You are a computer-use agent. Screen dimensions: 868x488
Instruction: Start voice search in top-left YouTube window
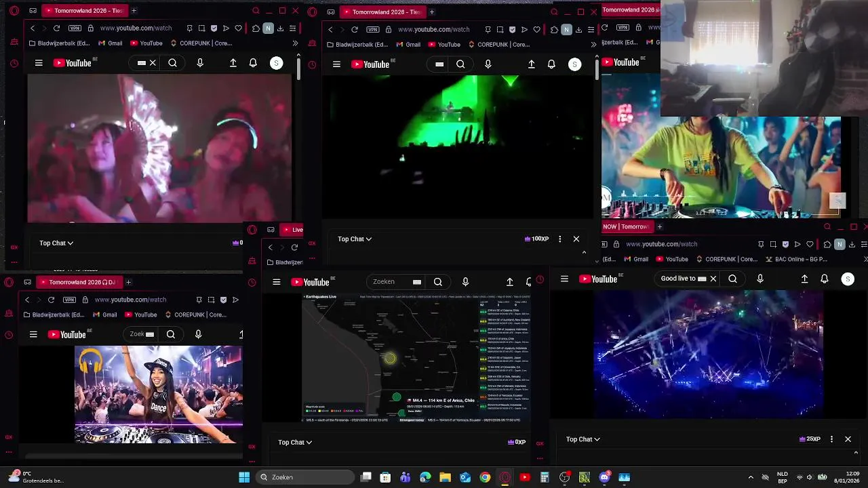[x=200, y=63]
